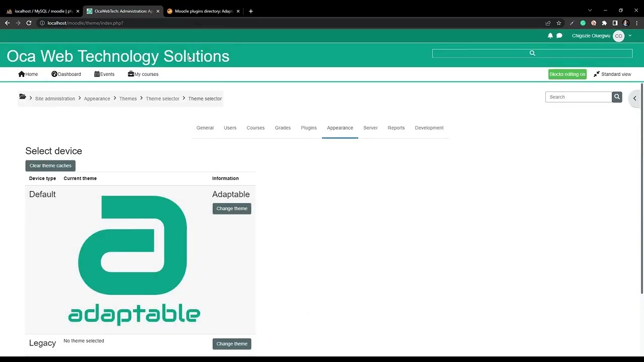Click the Events calendar icon
644x362 pixels.
pyautogui.click(x=97, y=74)
